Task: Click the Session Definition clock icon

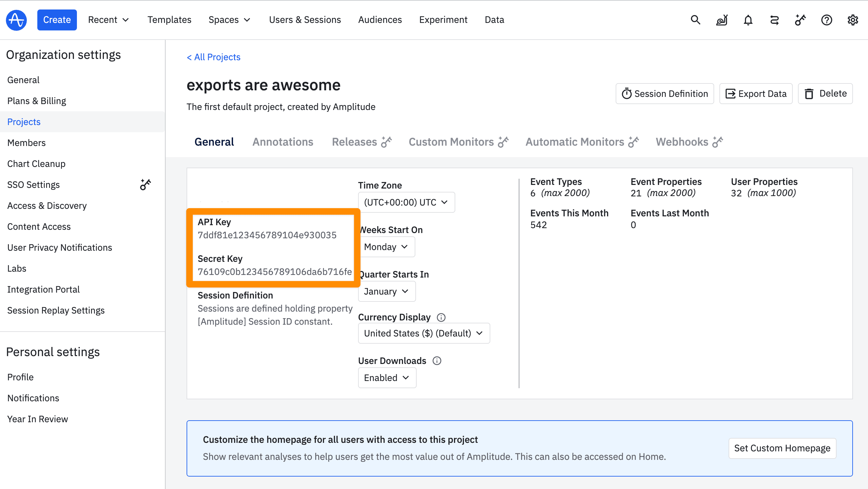Action: pos(626,94)
